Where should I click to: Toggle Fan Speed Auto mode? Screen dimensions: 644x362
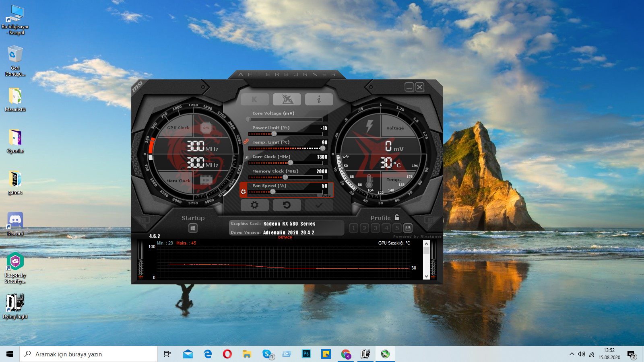(x=326, y=196)
